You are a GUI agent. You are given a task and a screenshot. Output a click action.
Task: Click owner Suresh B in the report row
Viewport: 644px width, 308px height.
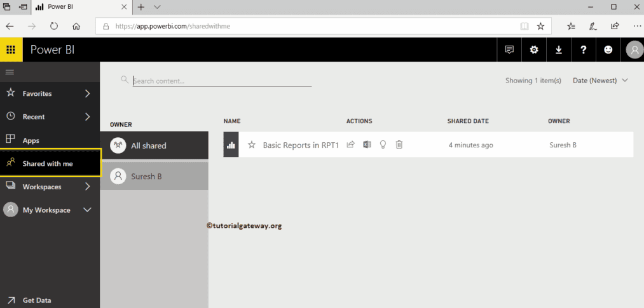point(563,145)
